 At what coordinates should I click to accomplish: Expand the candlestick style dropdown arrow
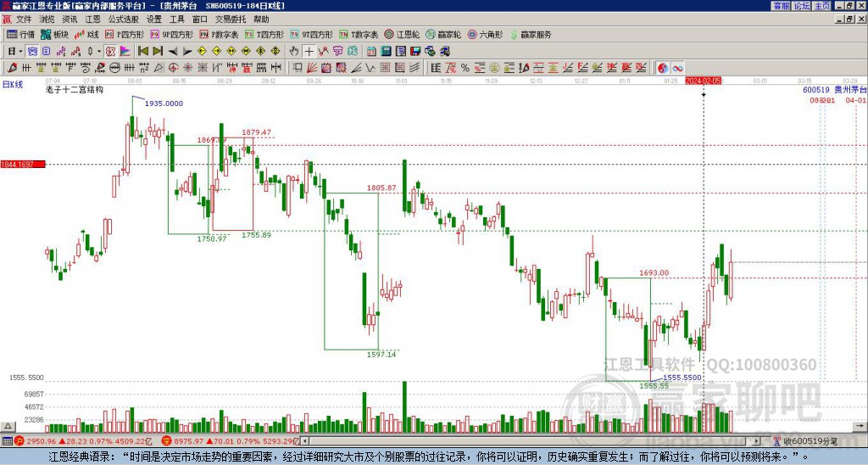99,51
